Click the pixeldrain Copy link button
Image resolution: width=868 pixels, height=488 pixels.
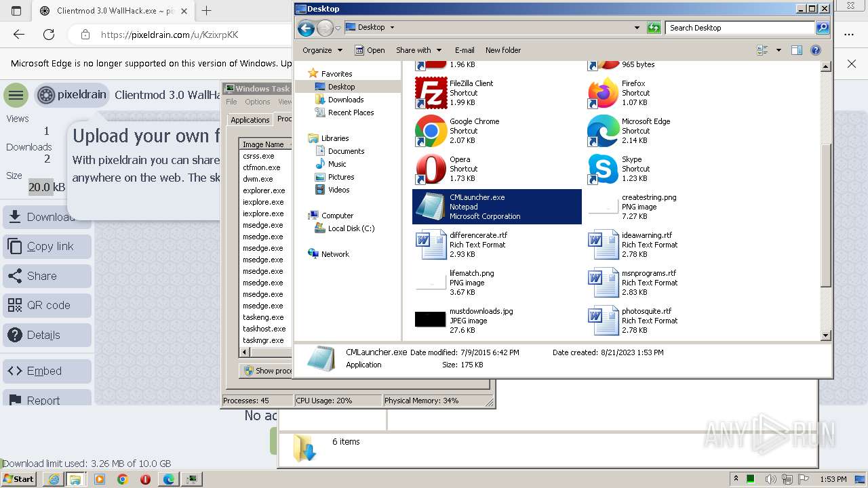[x=47, y=247]
